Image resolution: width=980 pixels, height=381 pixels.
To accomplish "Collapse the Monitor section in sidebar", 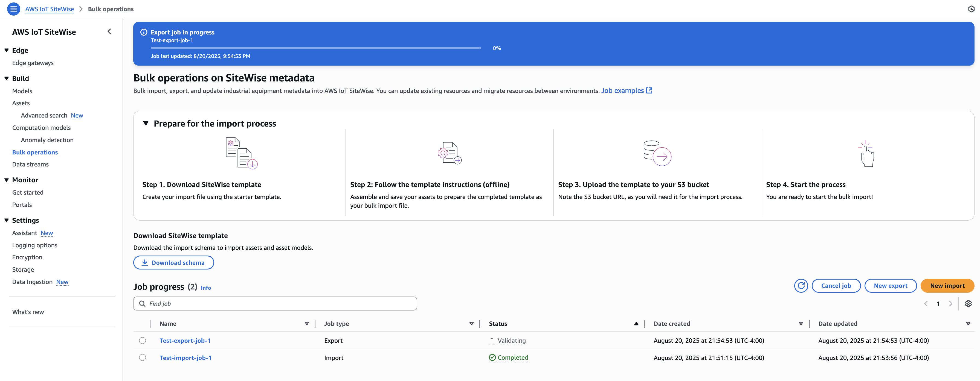I will (7, 180).
